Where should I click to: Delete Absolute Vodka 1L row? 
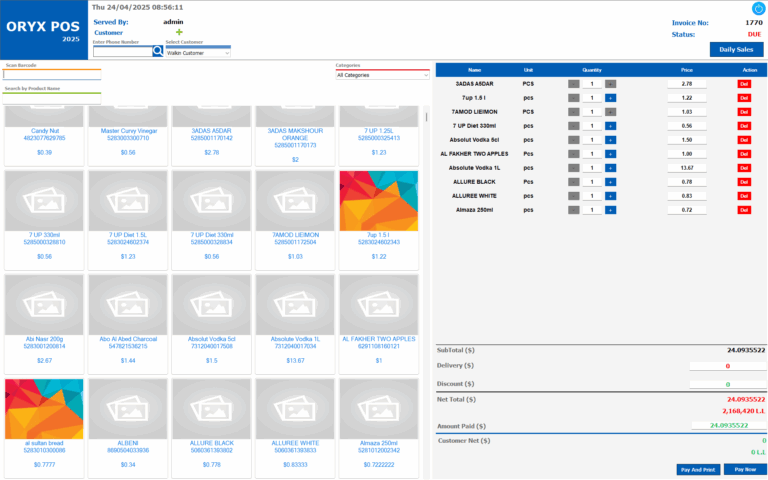point(744,168)
